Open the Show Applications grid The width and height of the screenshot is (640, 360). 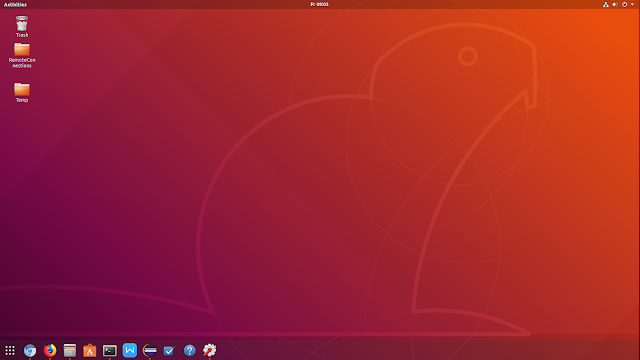click(10, 350)
